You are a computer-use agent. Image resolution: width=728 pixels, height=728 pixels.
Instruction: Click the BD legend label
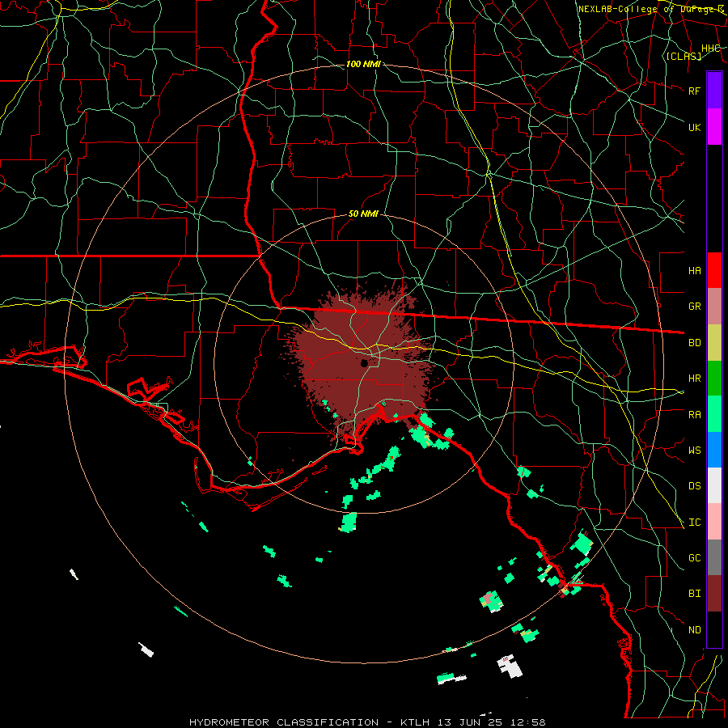[694, 343]
